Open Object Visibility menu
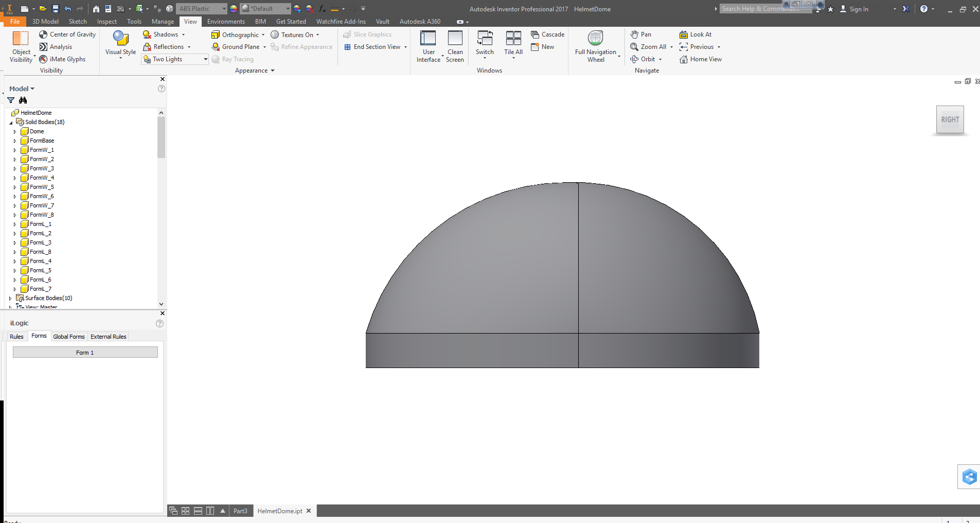 point(21,47)
